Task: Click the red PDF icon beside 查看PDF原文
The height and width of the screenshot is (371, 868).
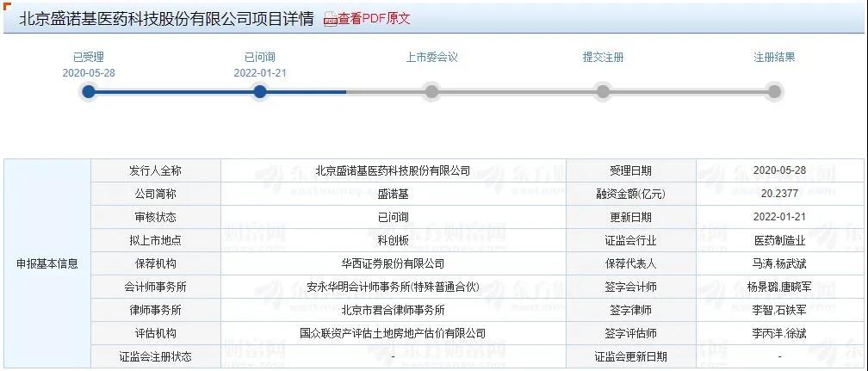Action: (331, 20)
